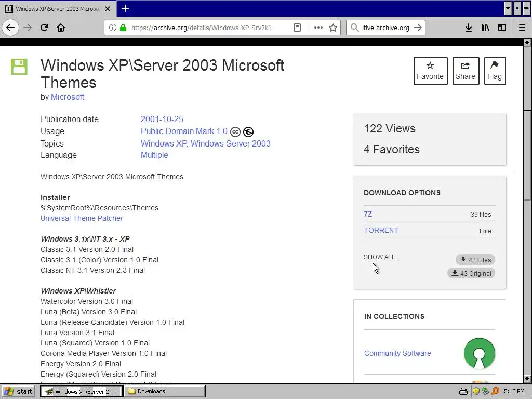Click the '4 Favorites' text
This screenshot has width=532, height=399.
[392, 149]
